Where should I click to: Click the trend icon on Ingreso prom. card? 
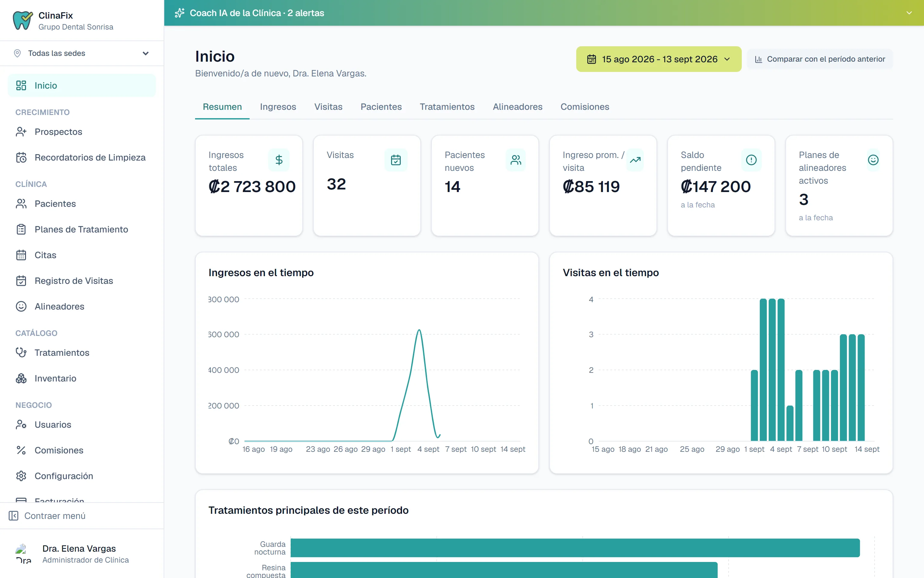(x=635, y=160)
